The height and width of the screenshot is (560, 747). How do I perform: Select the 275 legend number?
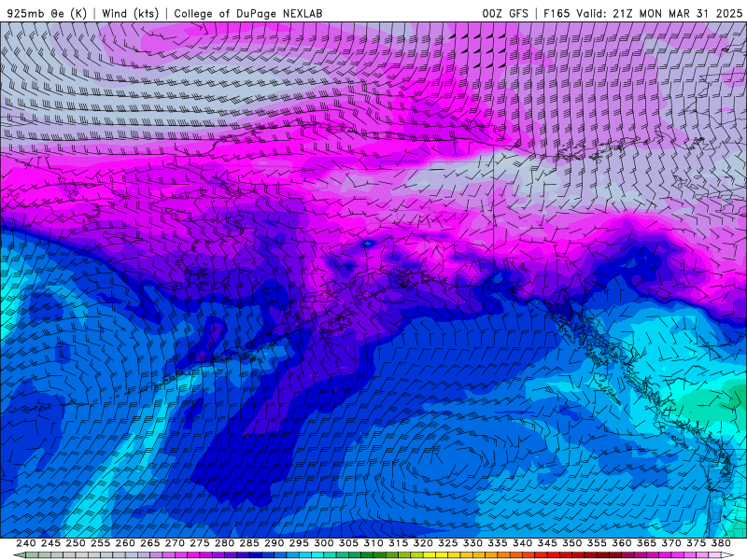click(200, 543)
